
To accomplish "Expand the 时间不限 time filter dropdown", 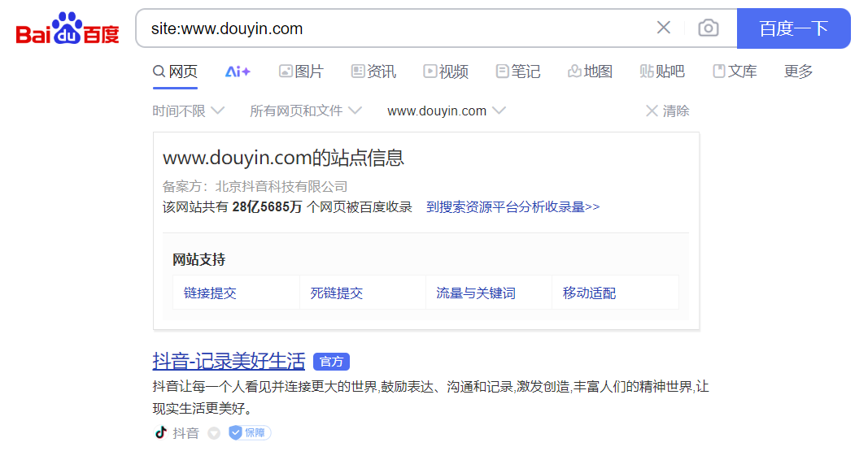I will point(188,111).
